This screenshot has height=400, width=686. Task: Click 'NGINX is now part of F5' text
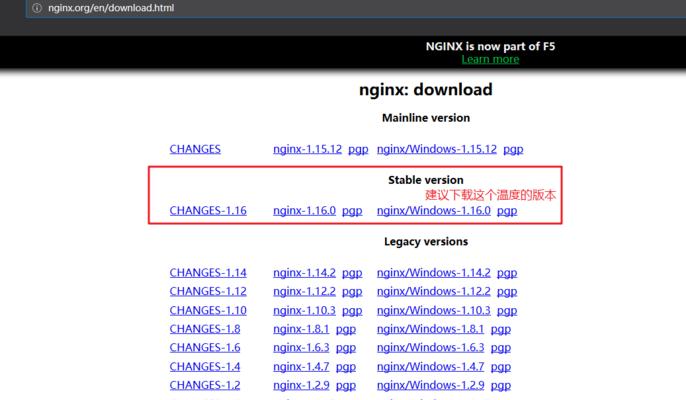(x=490, y=46)
